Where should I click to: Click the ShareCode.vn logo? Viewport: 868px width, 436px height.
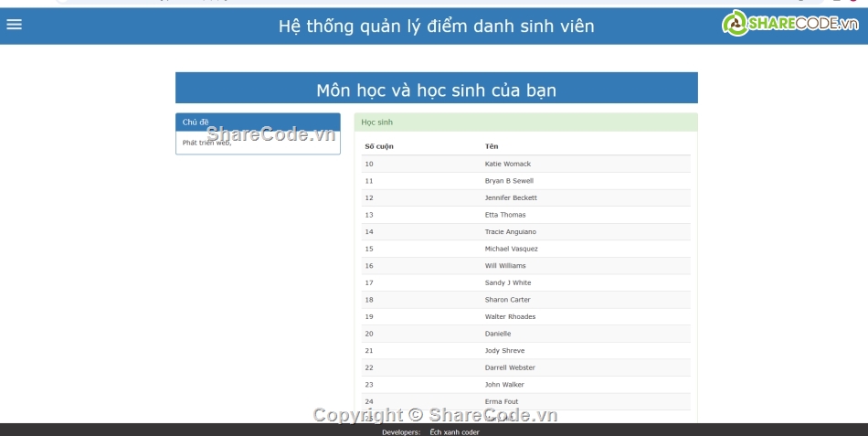(x=790, y=23)
